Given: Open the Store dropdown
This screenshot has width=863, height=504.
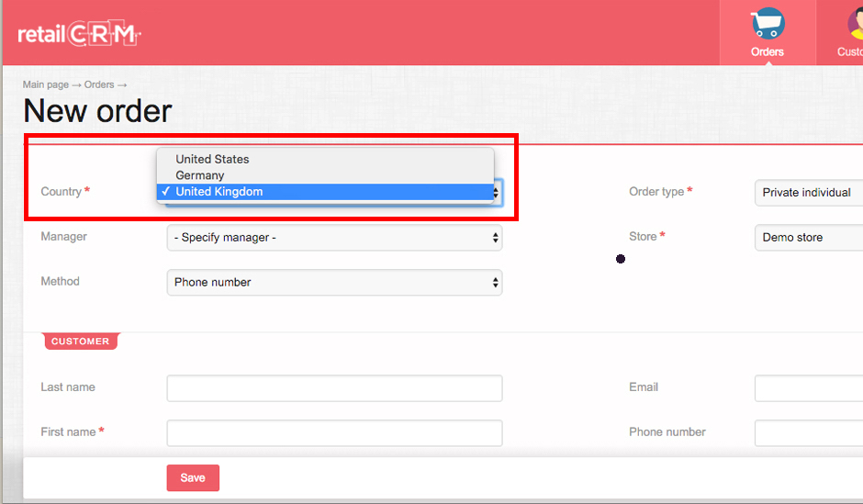Looking at the screenshot, I should [x=809, y=238].
